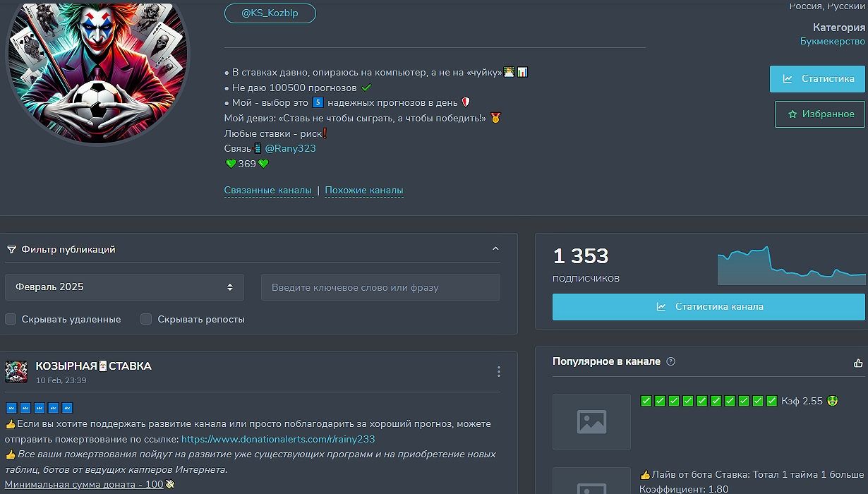Viewport: 868px width, 494px height.
Task: Click the 1 353 subscriber count
Action: [581, 256]
